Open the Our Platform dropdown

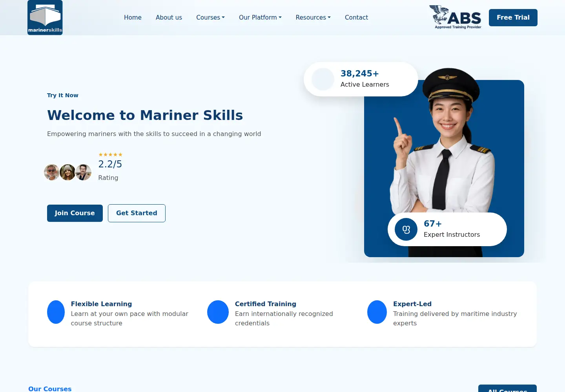[260, 17]
